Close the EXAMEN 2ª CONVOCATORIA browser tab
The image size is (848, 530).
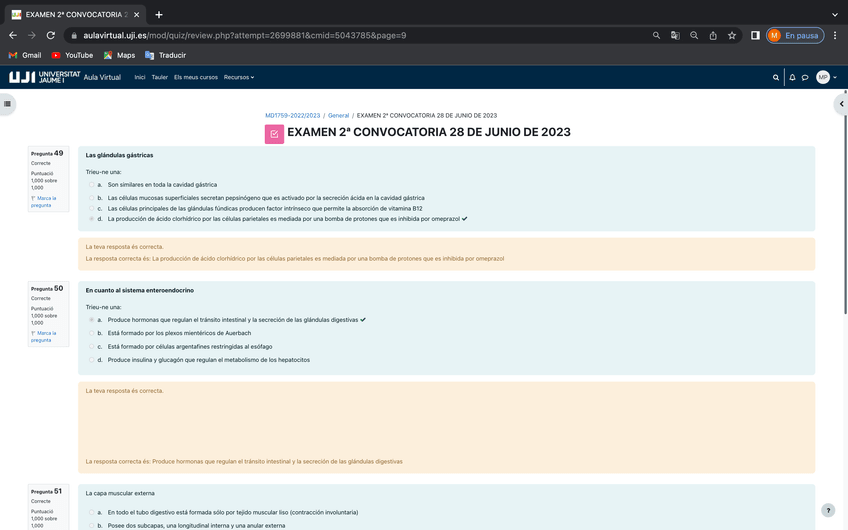(136, 15)
